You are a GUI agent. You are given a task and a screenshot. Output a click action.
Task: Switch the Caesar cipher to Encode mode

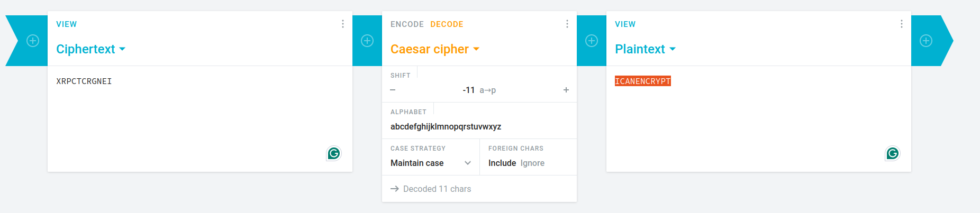407,24
